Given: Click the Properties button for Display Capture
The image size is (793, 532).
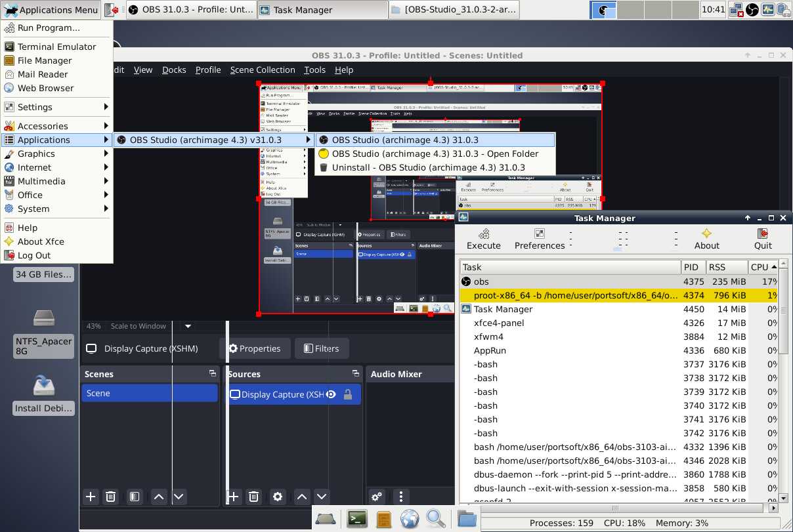Looking at the screenshot, I should 254,348.
